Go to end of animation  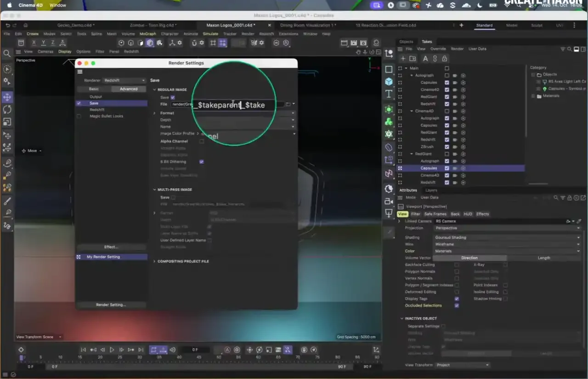pyautogui.click(x=141, y=350)
